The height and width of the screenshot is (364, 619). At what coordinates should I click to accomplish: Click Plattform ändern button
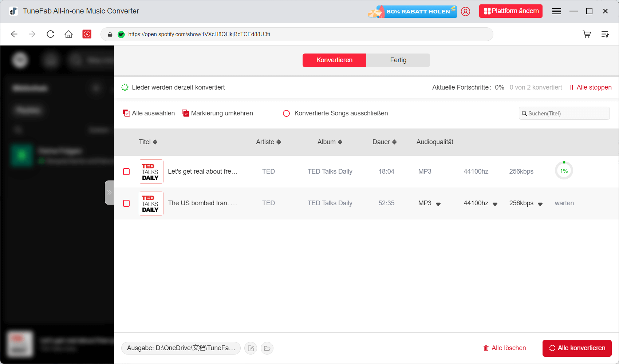(x=511, y=11)
